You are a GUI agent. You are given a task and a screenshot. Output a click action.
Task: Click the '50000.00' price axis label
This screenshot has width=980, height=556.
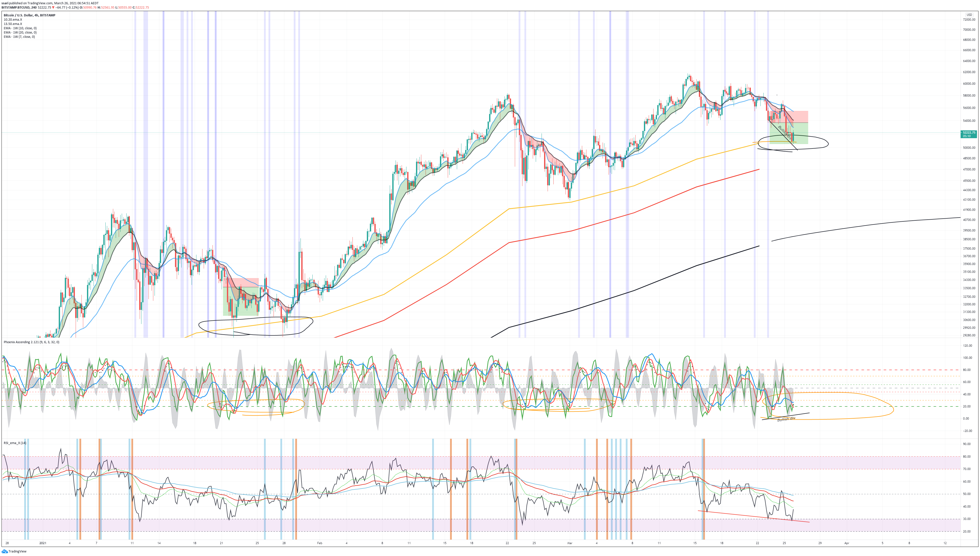pos(969,148)
